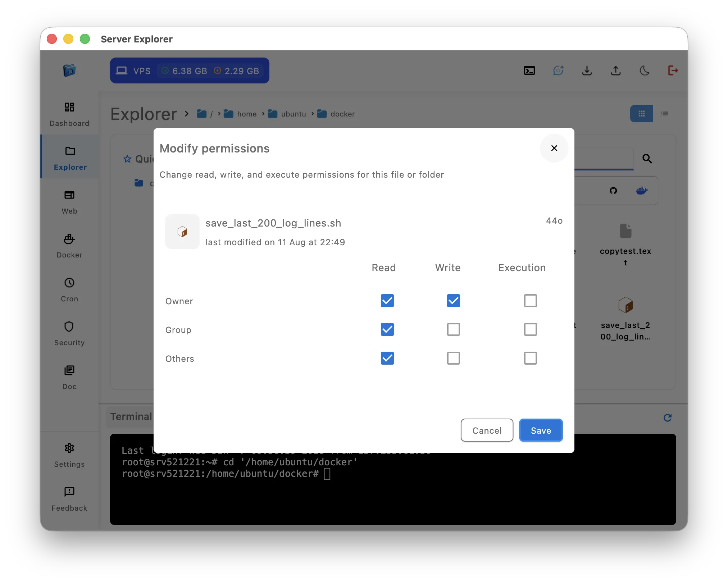Click the red logout icon

pos(673,70)
